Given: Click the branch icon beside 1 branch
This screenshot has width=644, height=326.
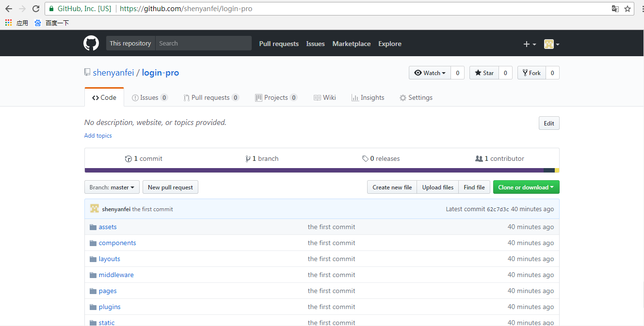Looking at the screenshot, I should tap(248, 158).
